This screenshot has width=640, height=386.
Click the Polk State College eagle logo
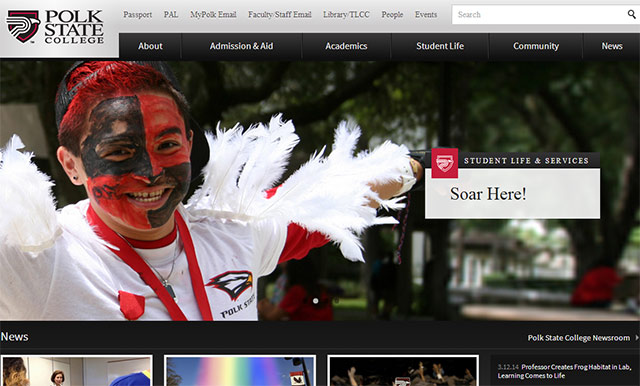pyautogui.click(x=23, y=27)
